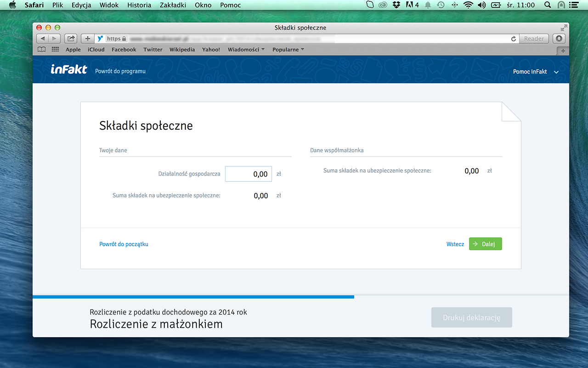The image size is (588, 368).
Task: Click the inFakt logo
Action: tap(69, 69)
